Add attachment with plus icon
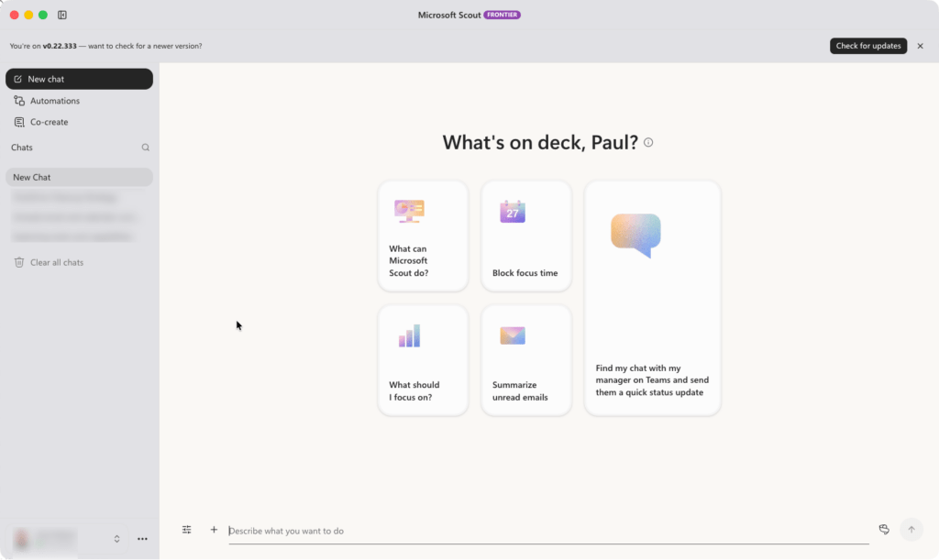Viewport: 939px width, 560px height. click(214, 530)
